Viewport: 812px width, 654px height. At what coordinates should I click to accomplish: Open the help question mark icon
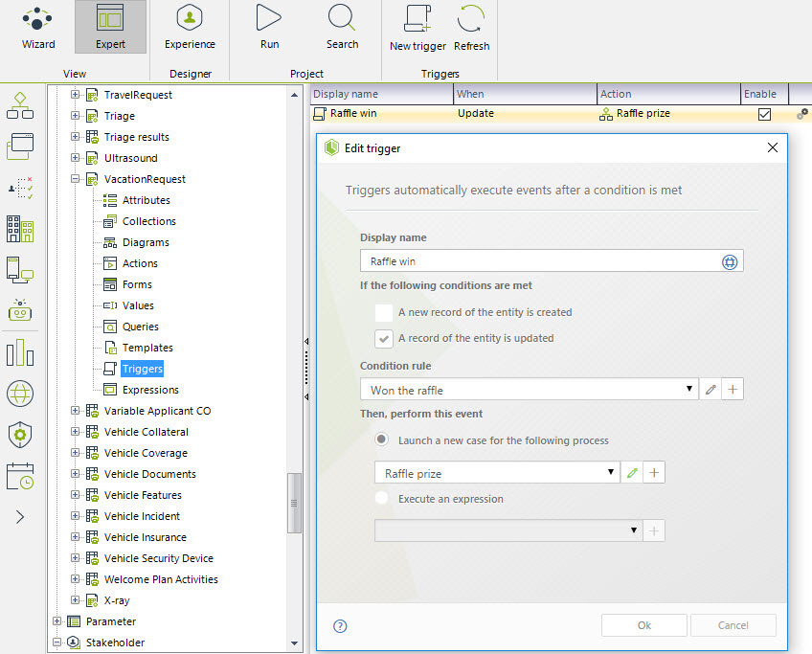[x=340, y=626]
